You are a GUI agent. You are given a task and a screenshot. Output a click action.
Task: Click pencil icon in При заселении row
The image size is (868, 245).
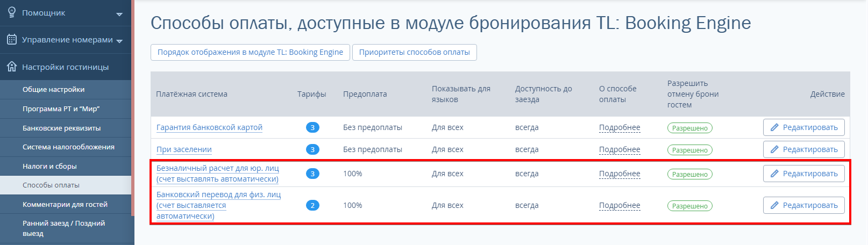(774, 149)
